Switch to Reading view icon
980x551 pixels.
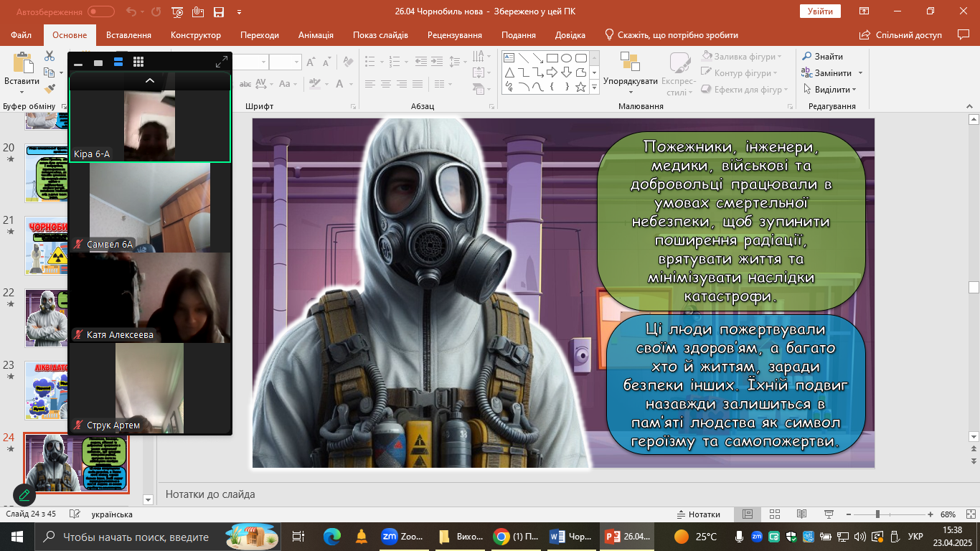coord(802,514)
